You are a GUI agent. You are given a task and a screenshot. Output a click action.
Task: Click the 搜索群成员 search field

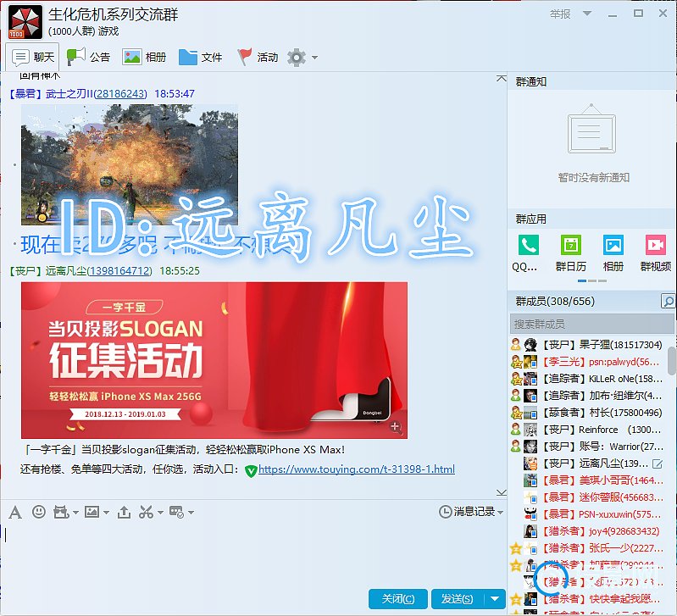tap(591, 325)
